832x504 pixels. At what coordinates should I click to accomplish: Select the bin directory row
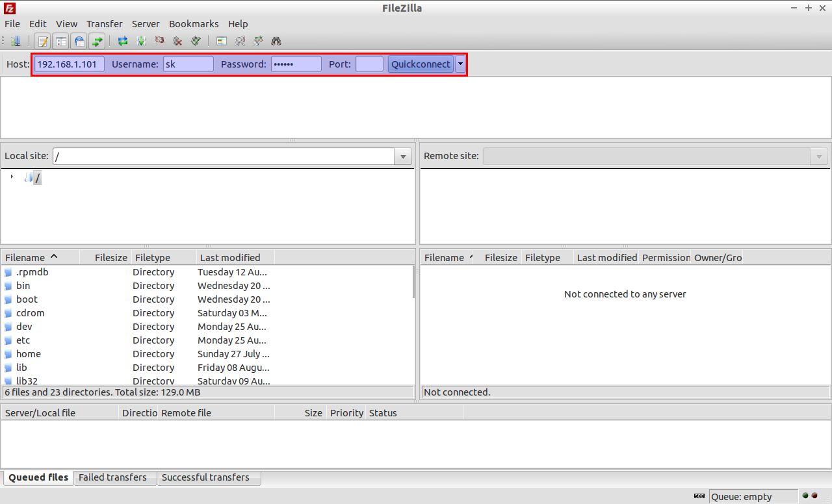click(207, 286)
